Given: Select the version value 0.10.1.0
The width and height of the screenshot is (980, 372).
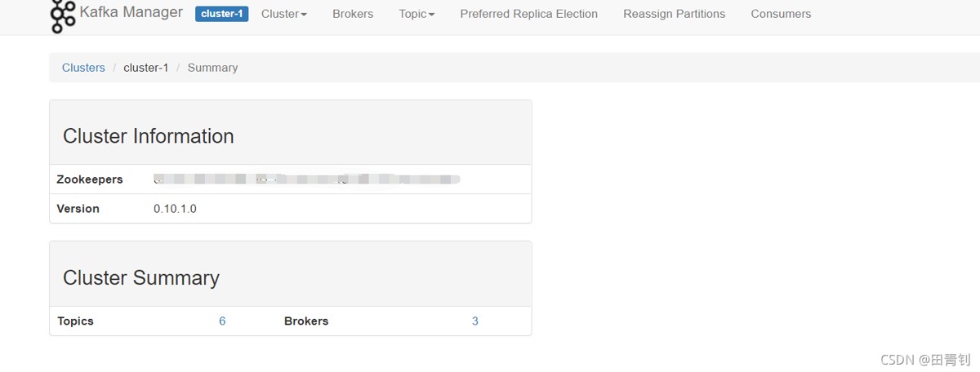Looking at the screenshot, I should click(x=175, y=209).
